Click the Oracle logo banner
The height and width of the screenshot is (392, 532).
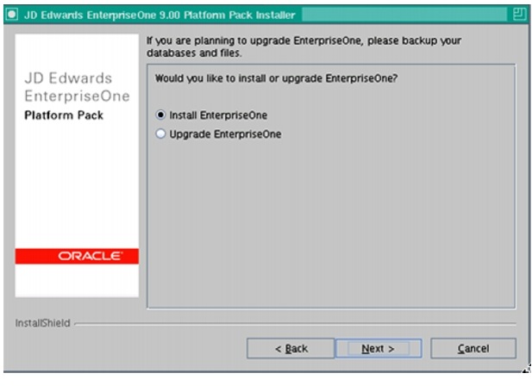[77, 256]
